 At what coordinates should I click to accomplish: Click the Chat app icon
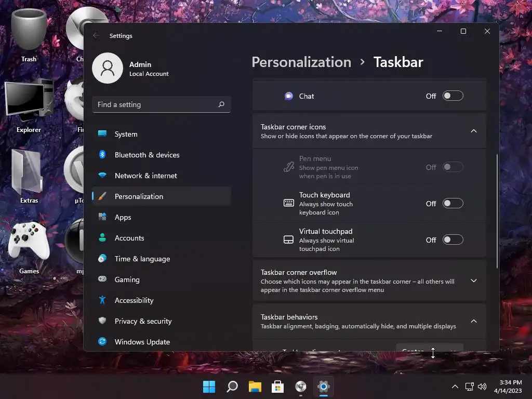click(289, 96)
